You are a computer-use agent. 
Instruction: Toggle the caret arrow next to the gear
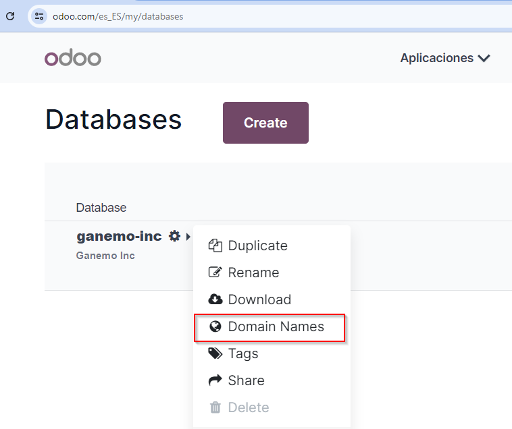click(x=188, y=237)
